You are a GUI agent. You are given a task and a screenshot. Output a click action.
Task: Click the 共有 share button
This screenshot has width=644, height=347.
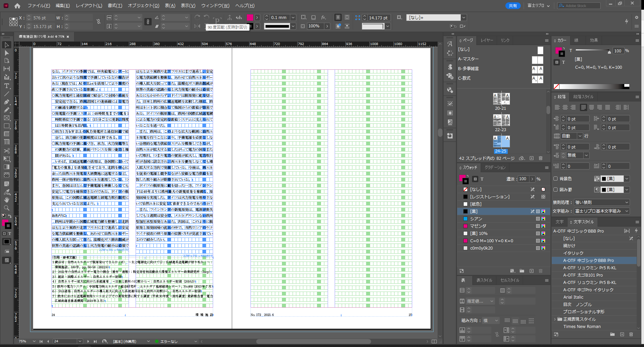(x=513, y=6)
